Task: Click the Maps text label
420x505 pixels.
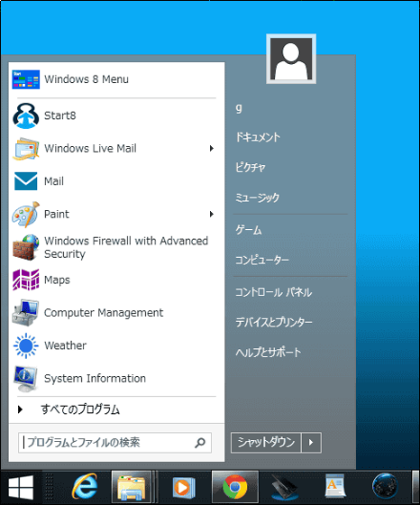Action: [57, 280]
